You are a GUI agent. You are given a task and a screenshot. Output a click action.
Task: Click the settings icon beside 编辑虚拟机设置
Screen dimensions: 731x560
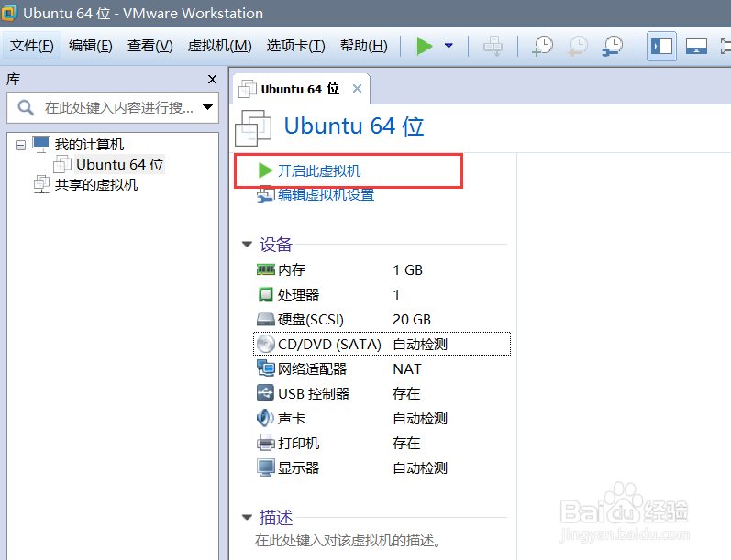[x=266, y=195]
